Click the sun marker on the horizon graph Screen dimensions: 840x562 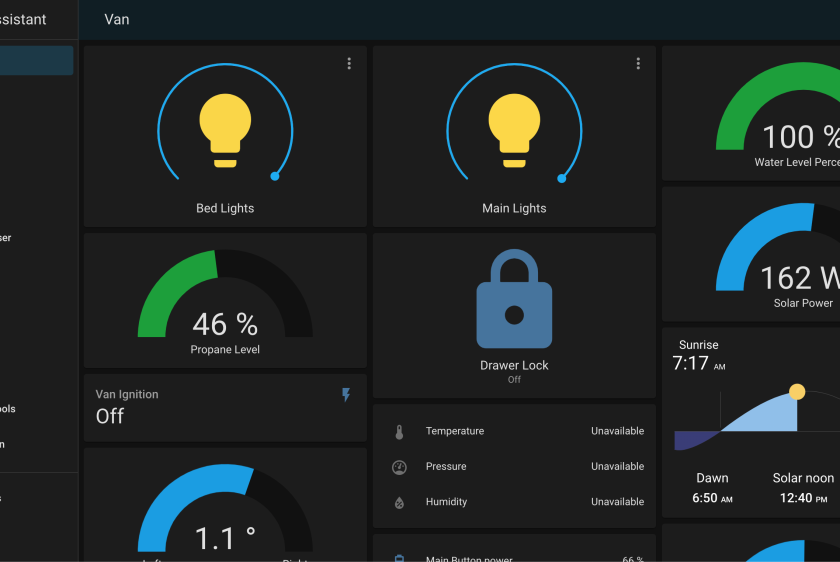(797, 392)
